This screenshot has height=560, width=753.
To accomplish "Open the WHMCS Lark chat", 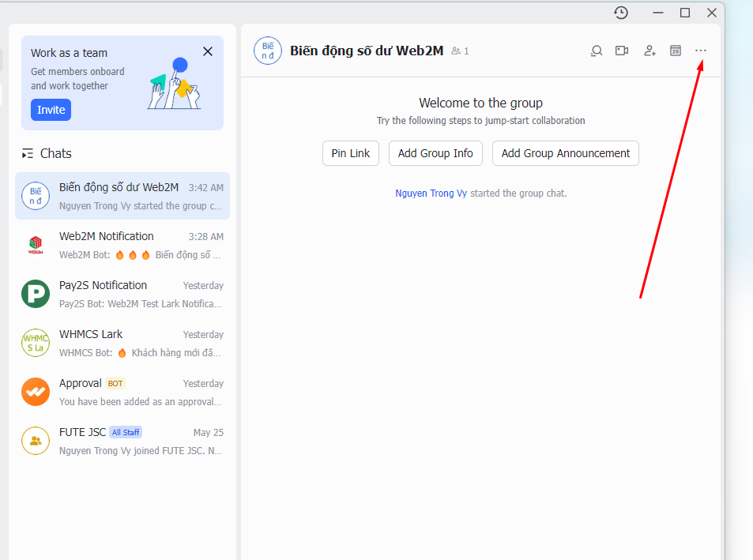I will (122, 343).
